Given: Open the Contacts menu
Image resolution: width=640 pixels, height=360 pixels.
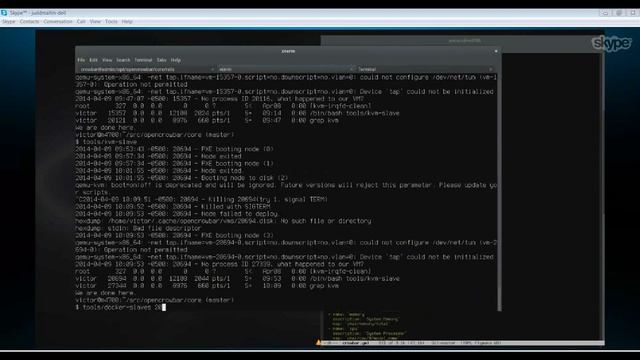Looking at the screenshot, I should (x=29, y=22).
